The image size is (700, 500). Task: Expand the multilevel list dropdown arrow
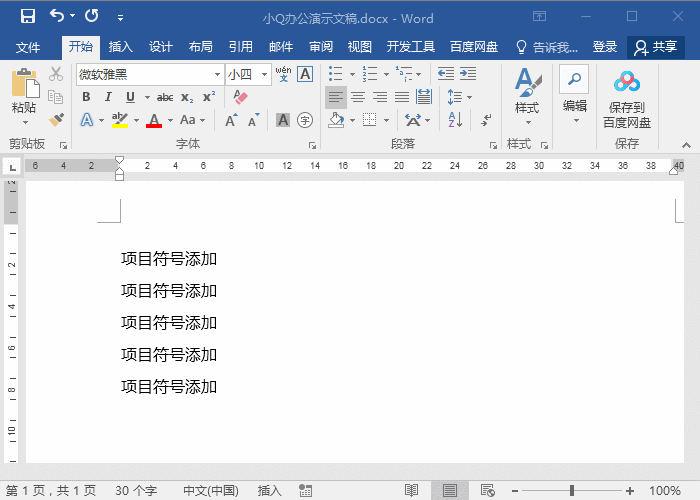pos(419,74)
